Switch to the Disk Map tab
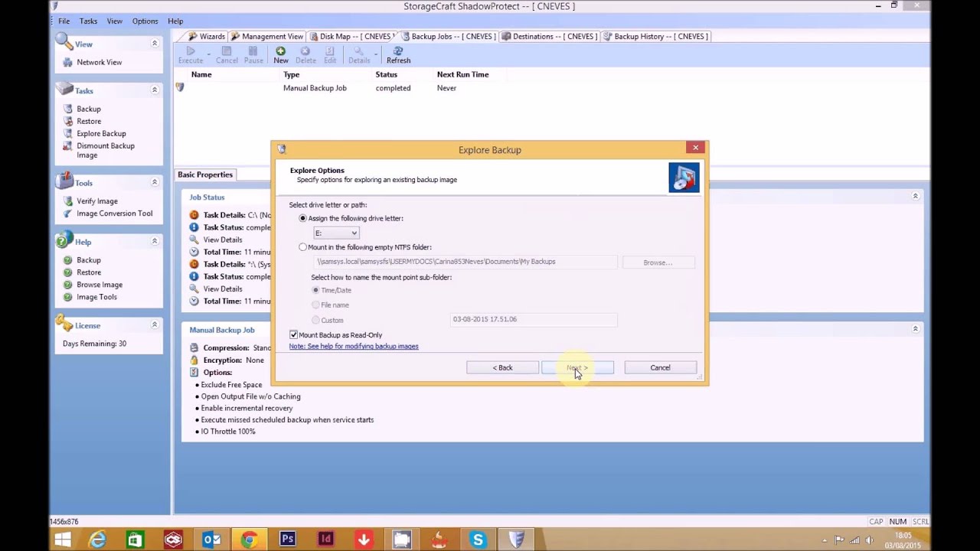This screenshot has height=551, width=980. 351,36
